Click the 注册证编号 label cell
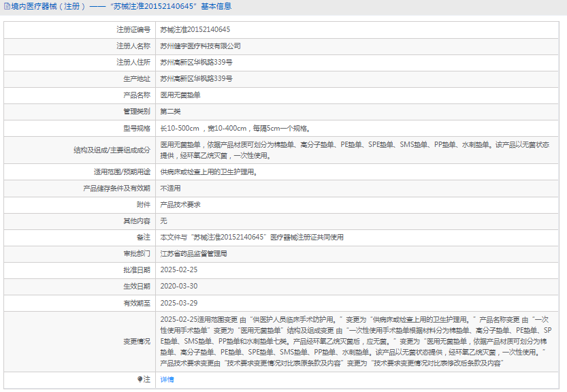The height and width of the screenshot is (392, 567). 133,30
